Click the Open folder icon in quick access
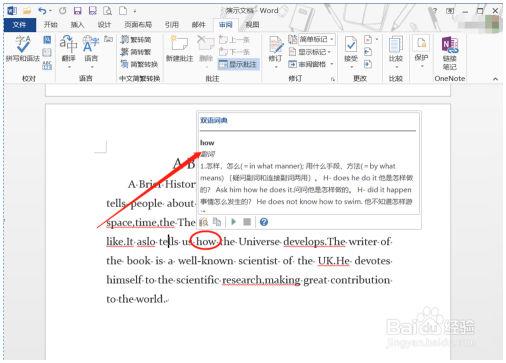This screenshot has width=506, height=363. click(x=27, y=11)
